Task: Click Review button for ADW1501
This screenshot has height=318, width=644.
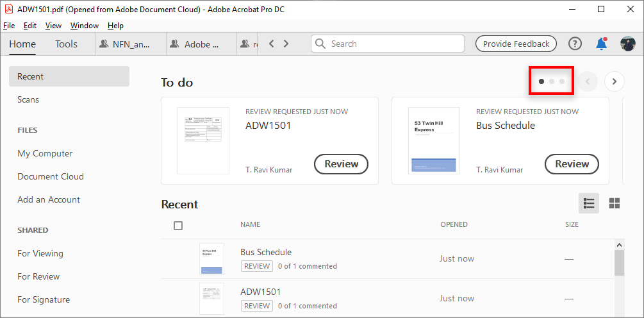Action: click(x=341, y=163)
